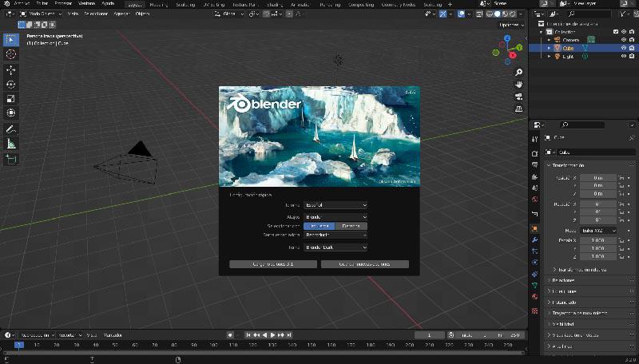Screen dimensions: 639x364
Task: Open the Ayuda menu
Action: coord(108,4)
